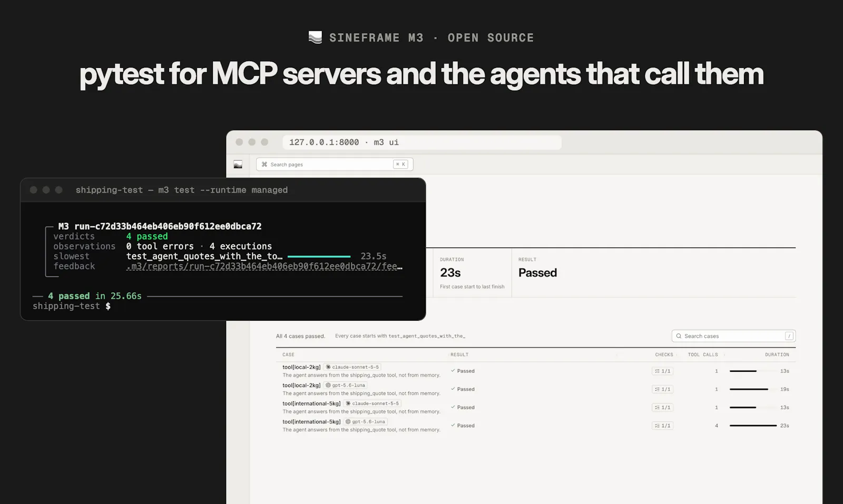Sort by the RESULT column header
The image size is (843, 504).
[x=459, y=355]
